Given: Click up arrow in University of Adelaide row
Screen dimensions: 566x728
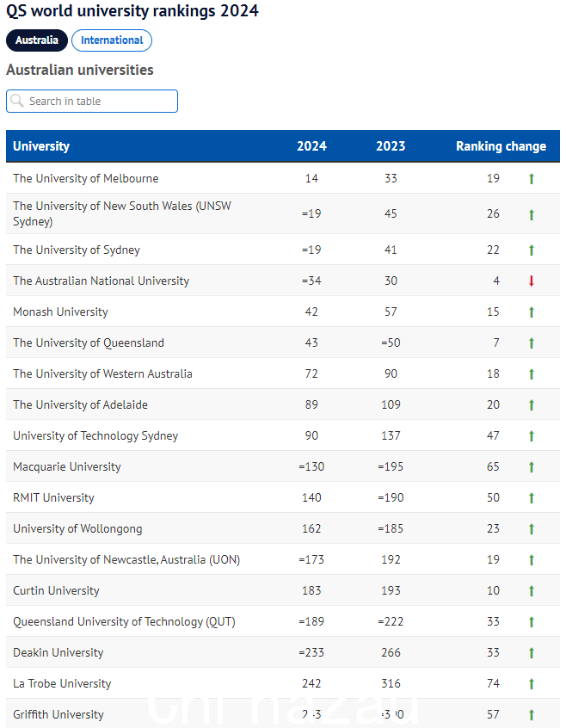Looking at the screenshot, I should [532, 405].
